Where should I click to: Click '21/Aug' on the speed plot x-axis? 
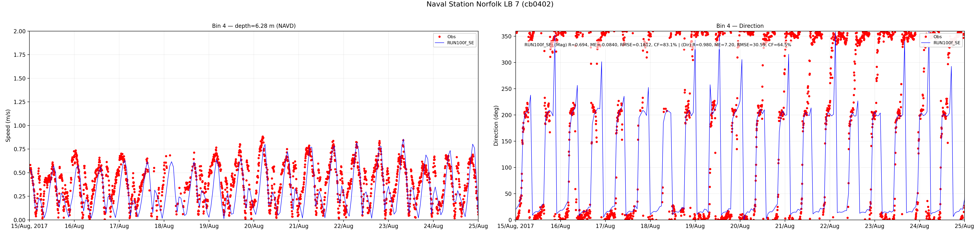point(299,226)
